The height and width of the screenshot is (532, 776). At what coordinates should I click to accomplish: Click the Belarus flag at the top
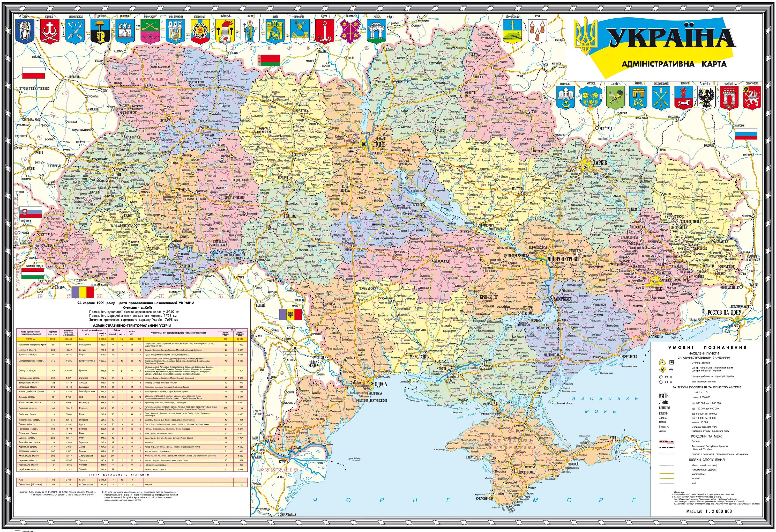point(268,60)
